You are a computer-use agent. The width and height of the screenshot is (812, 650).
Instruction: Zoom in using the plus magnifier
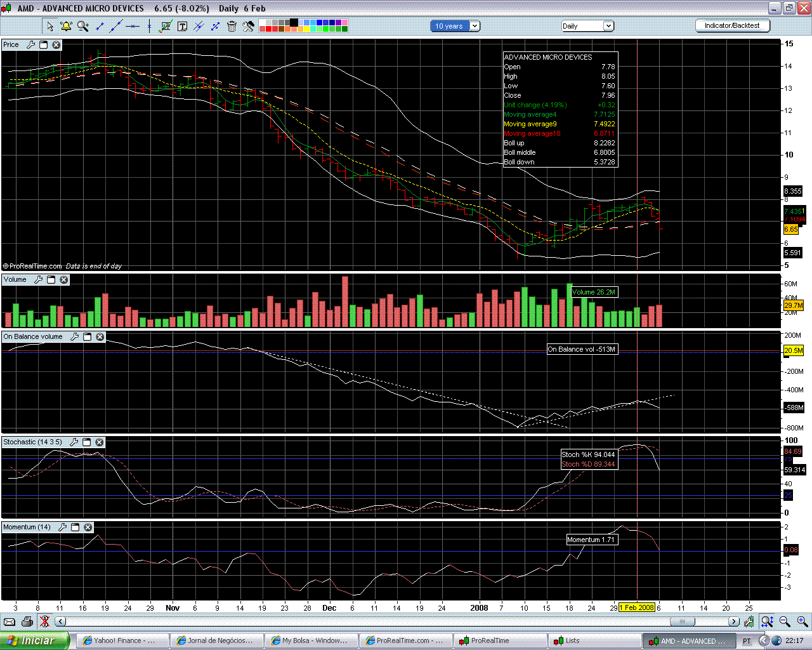click(802, 621)
